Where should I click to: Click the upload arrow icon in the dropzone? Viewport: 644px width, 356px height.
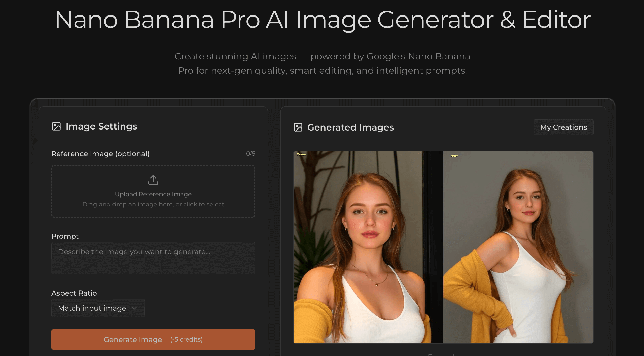point(153,180)
